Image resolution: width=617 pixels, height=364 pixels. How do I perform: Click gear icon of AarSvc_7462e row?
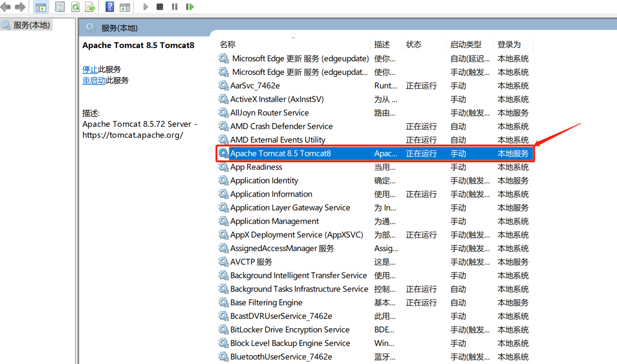[224, 86]
